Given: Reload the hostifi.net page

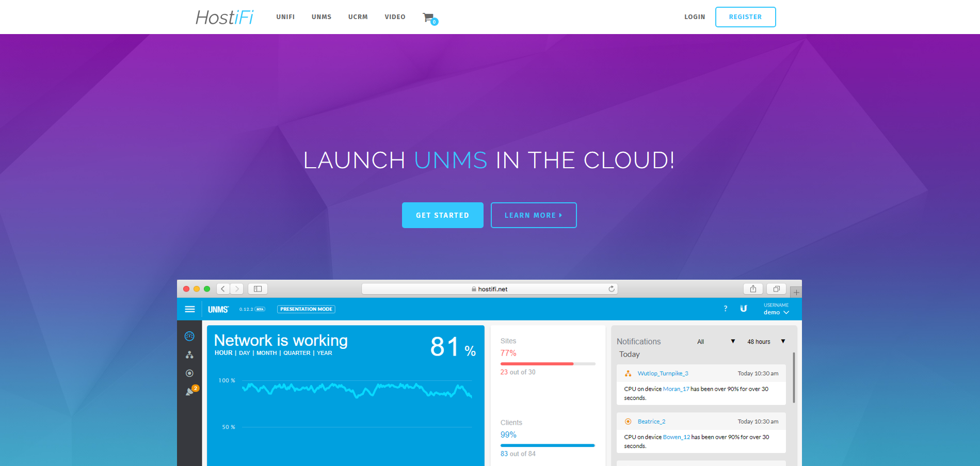Looking at the screenshot, I should click(612, 289).
